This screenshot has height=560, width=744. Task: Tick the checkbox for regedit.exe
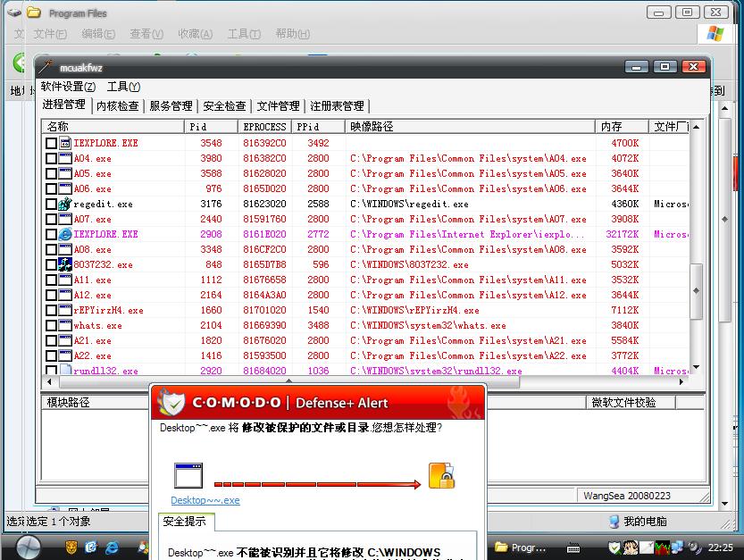51,204
